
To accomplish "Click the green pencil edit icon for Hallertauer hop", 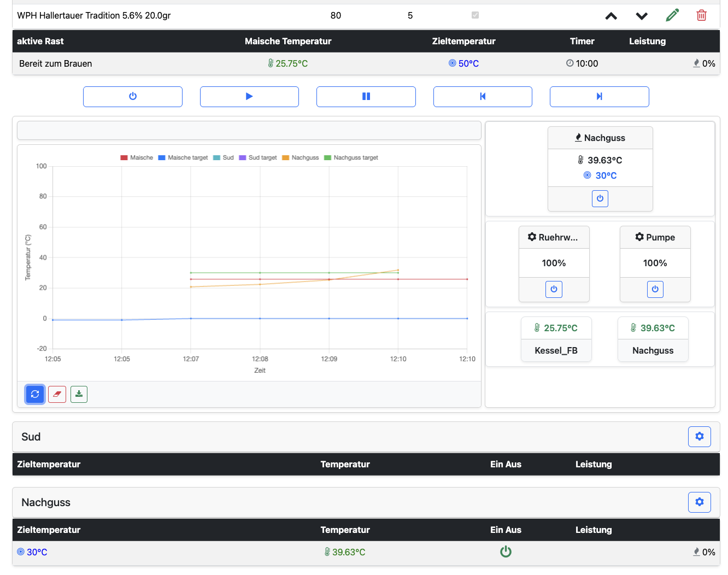I will pyautogui.click(x=672, y=15).
